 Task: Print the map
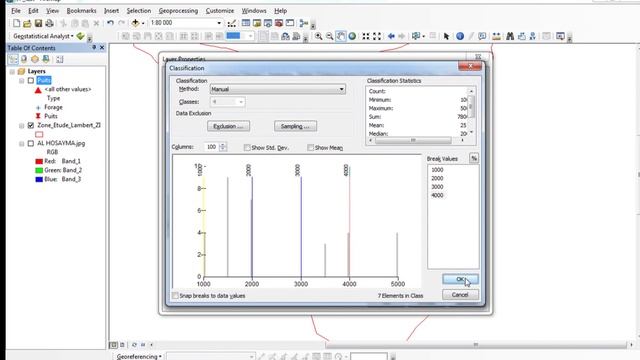(x=49, y=23)
